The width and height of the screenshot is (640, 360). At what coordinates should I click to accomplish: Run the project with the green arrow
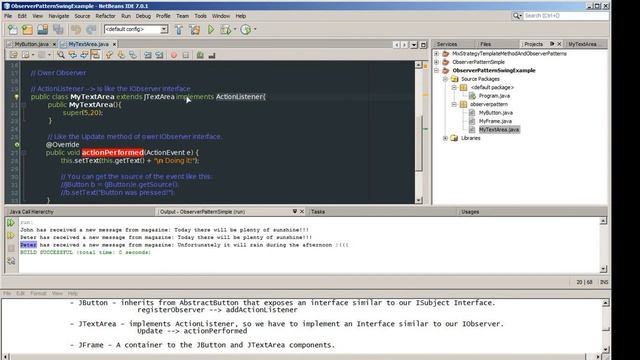211,29
